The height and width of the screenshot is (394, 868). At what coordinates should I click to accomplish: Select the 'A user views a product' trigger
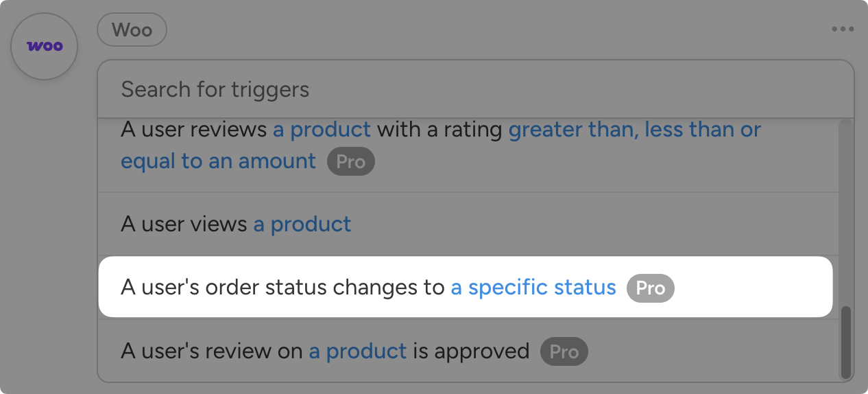[x=185, y=224]
